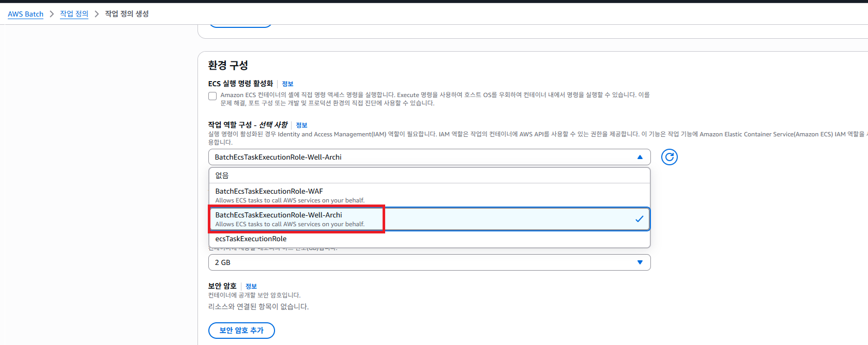Select 없음 from the role list
868x345 pixels.
point(222,176)
